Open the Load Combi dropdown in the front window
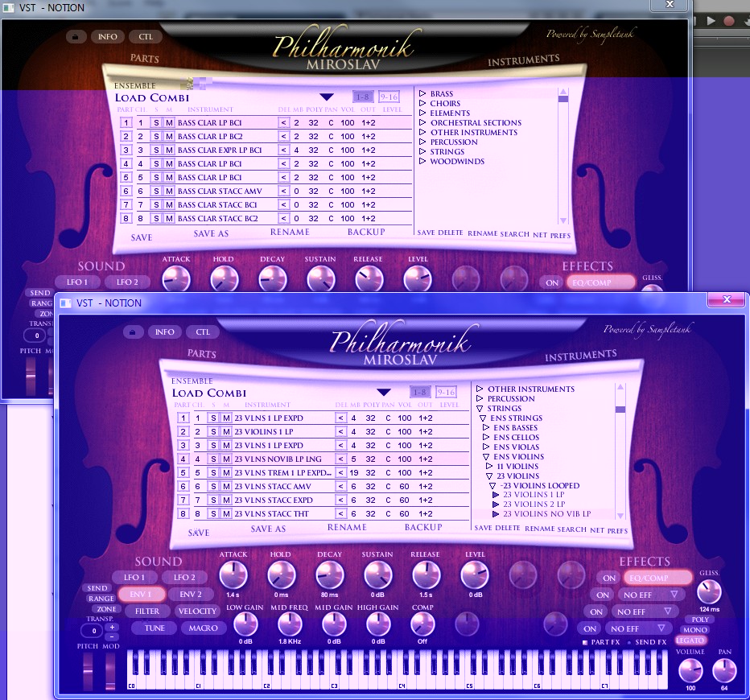Viewport: 750px width, 700px height. pyautogui.click(x=384, y=393)
